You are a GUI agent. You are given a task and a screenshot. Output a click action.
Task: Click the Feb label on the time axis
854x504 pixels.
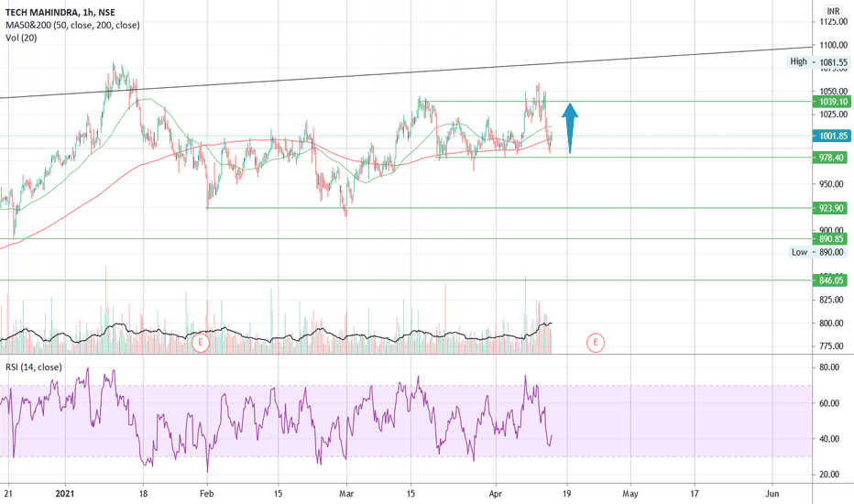tap(207, 494)
